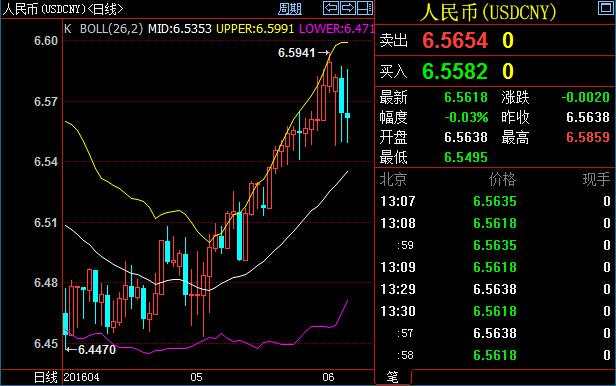The width and height of the screenshot is (616, 386).
Task: Select the 笔 tab at bottom
Action: tap(392, 377)
